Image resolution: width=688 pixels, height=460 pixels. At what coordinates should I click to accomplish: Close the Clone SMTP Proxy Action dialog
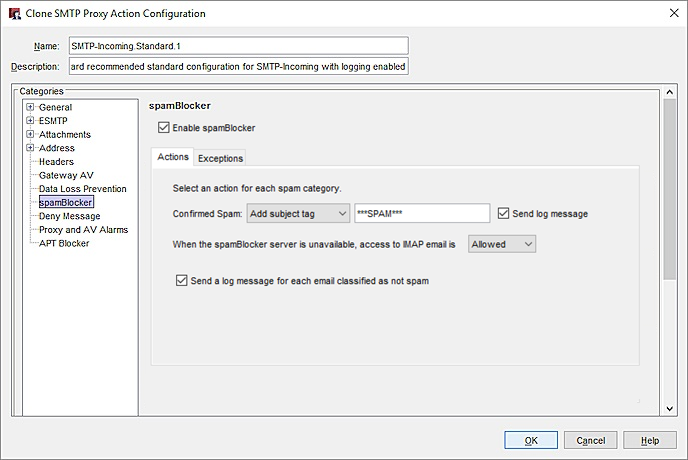668,14
